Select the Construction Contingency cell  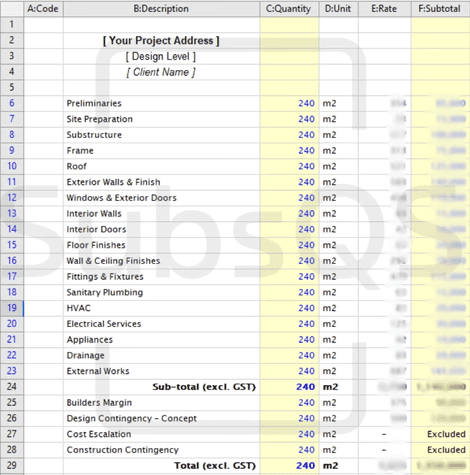[161, 450]
